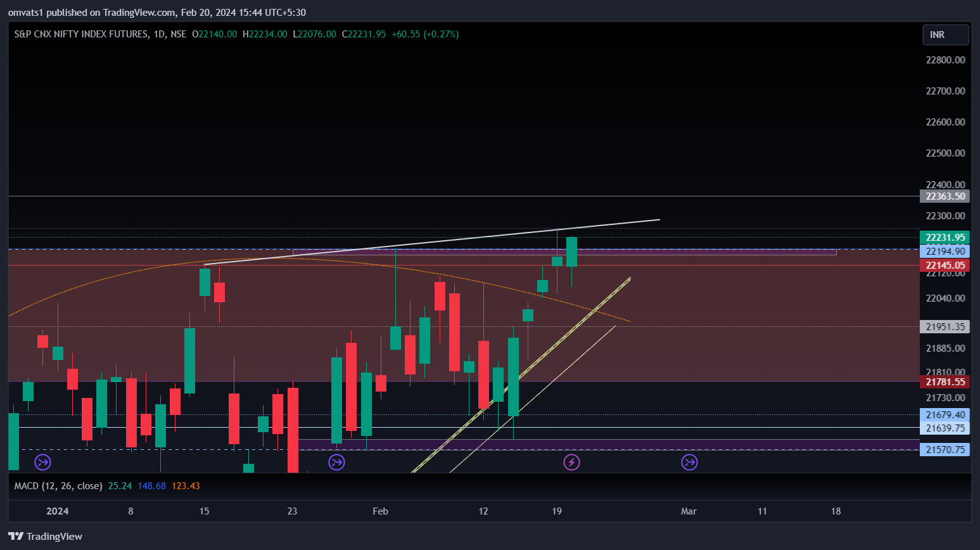980x550 pixels.
Task: Click the 22300.00 axis value
Action: pyautogui.click(x=945, y=216)
